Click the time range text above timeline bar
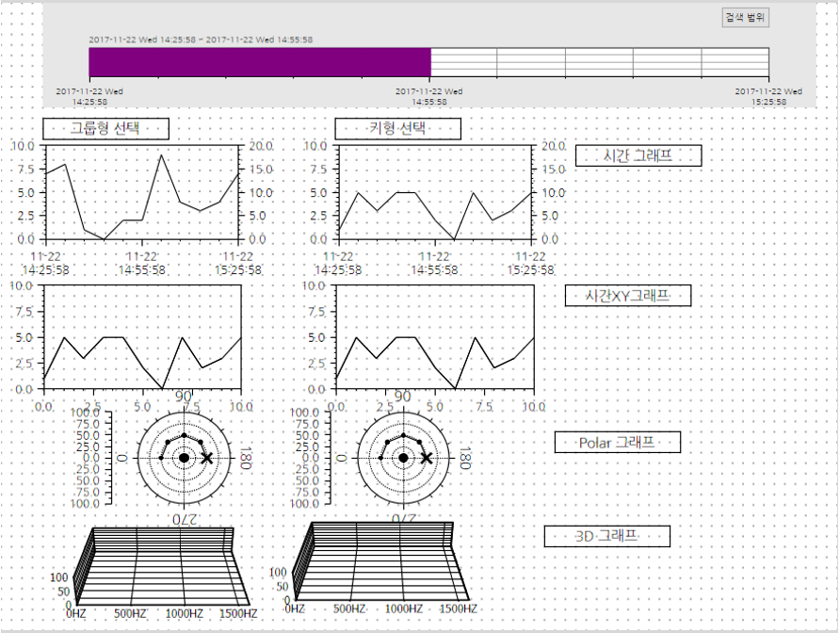The image size is (840, 633). point(201,40)
